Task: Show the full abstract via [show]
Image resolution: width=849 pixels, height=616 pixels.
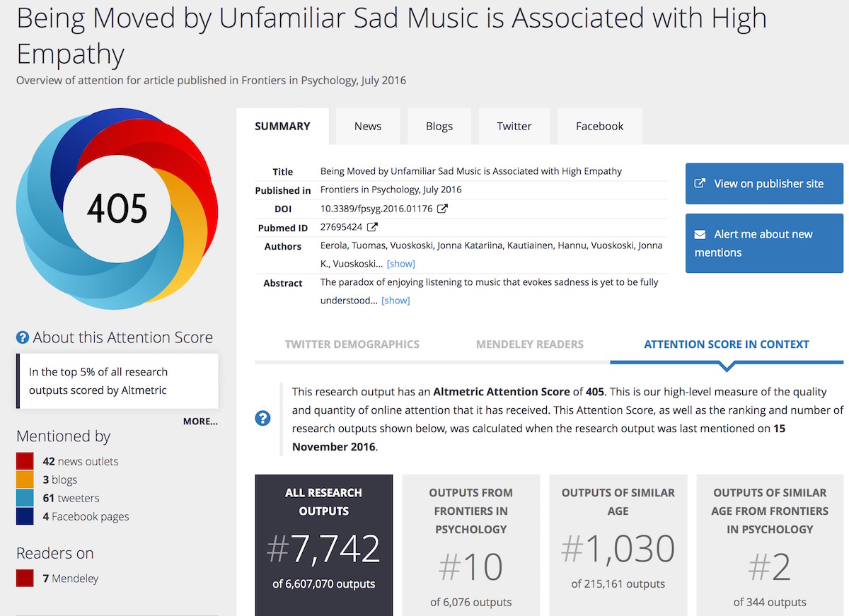Action: point(395,300)
